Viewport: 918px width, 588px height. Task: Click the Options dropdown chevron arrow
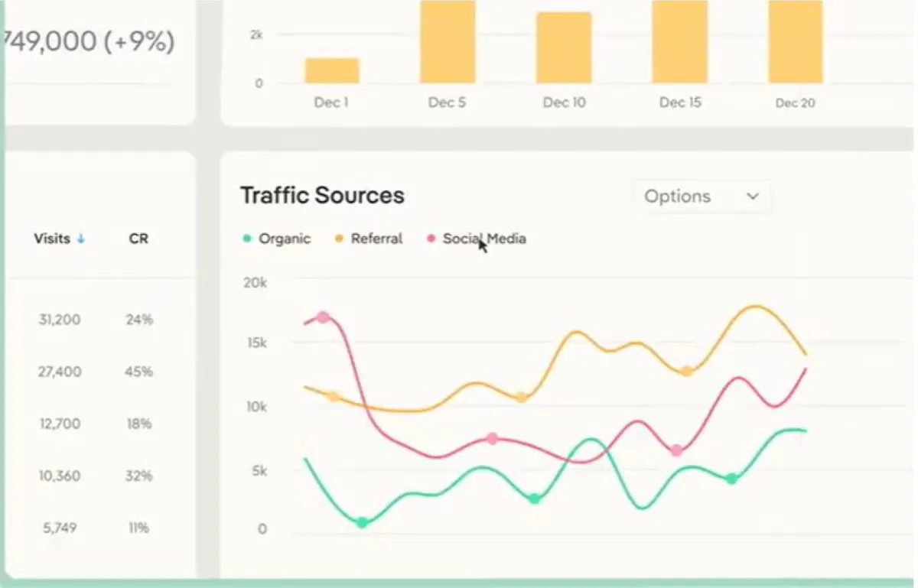(x=753, y=197)
